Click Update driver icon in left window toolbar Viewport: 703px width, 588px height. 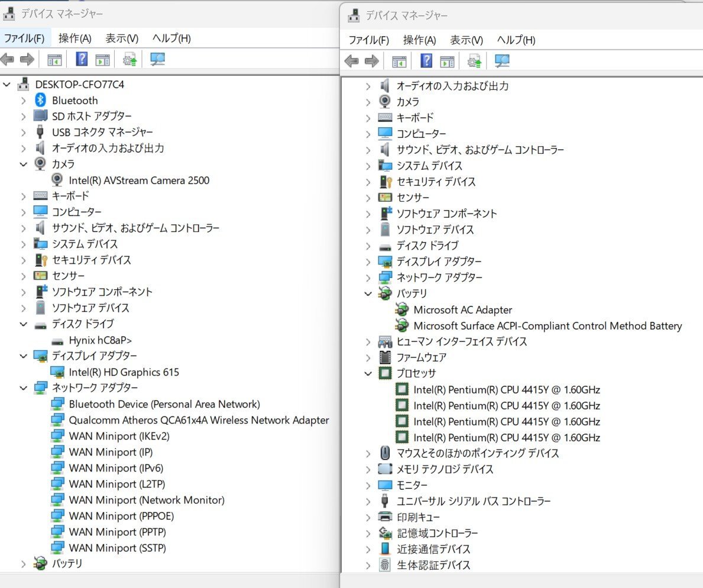pyautogui.click(x=130, y=59)
